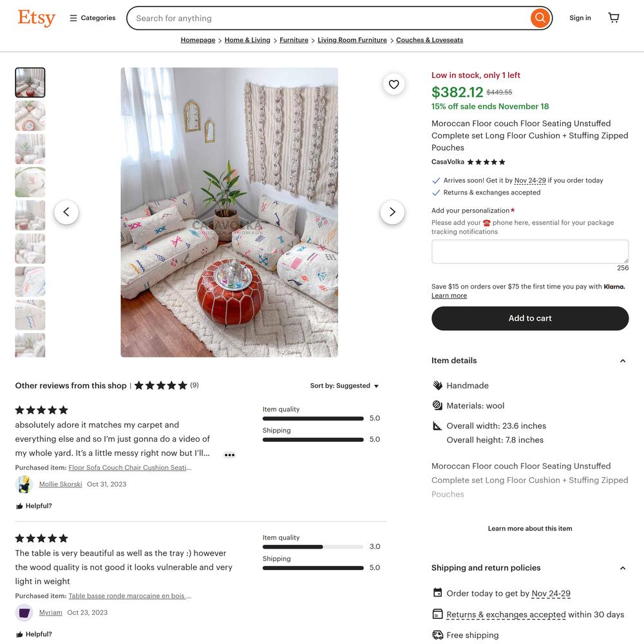Image resolution: width=644 pixels, height=644 pixels.
Task: Open the Categories hamburger menu
Action: 92,18
